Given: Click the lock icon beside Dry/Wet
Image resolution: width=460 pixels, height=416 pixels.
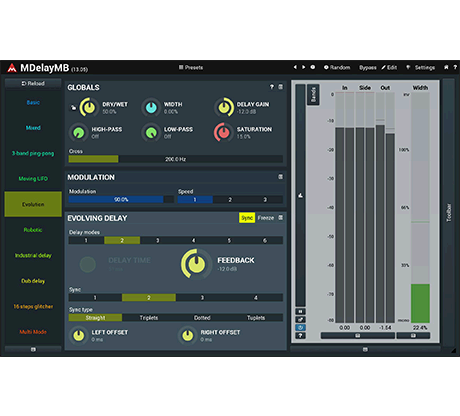Looking at the screenshot, I should pos(73,107).
